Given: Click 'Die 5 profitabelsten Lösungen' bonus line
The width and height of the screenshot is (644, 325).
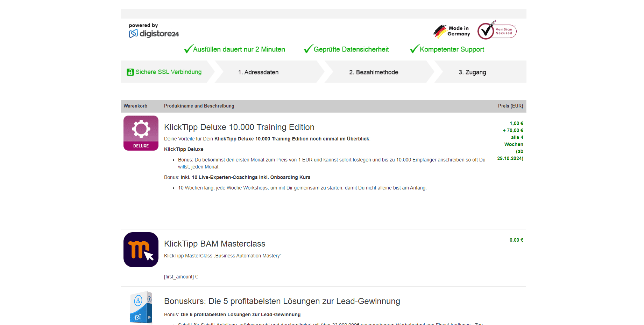Looking at the screenshot, I should click(232, 314).
